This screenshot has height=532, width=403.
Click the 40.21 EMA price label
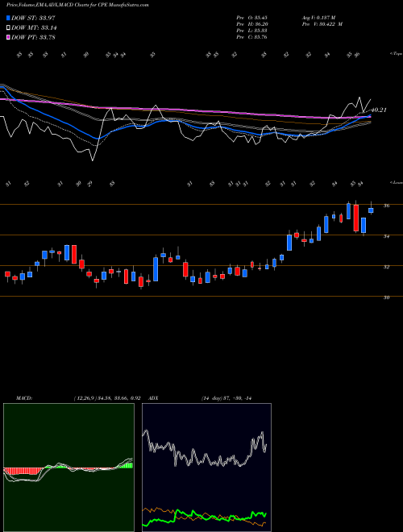tap(379, 110)
